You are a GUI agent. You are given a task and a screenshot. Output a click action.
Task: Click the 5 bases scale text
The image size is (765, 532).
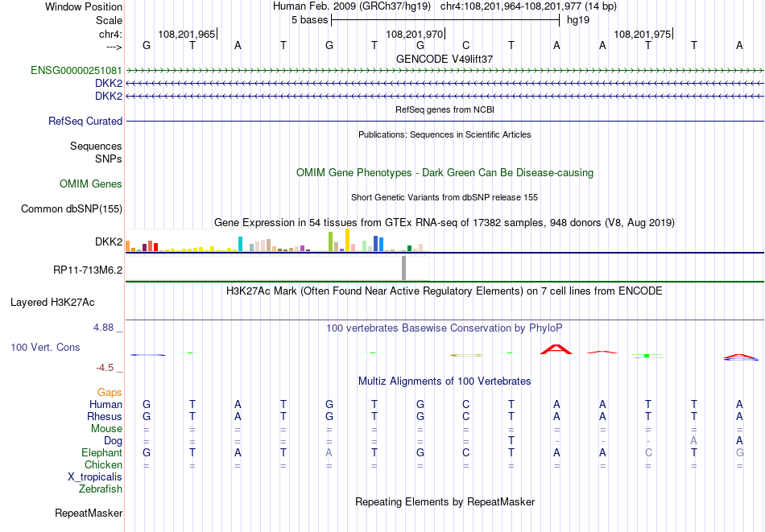pos(310,20)
